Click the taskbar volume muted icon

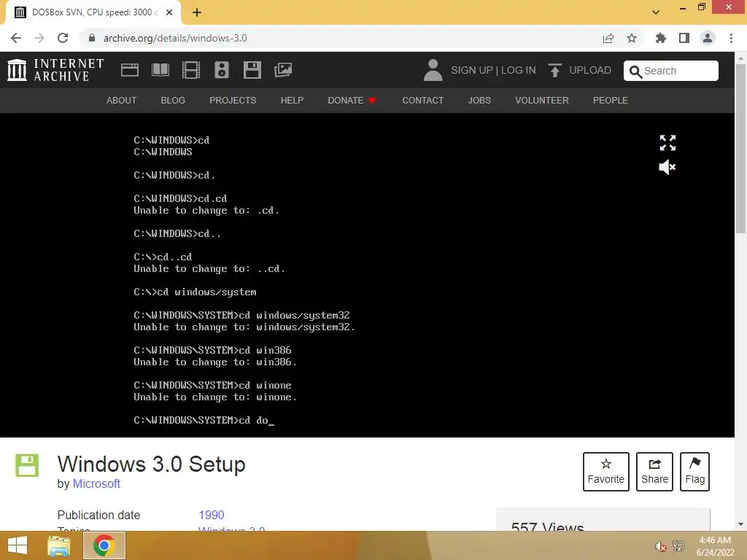tap(660, 546)
